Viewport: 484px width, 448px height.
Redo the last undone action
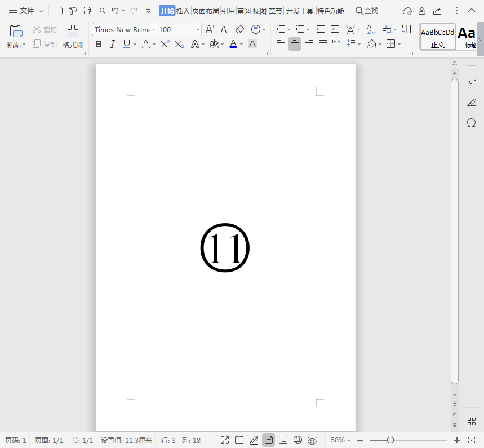pyautogui.click(x=134, y=11)
